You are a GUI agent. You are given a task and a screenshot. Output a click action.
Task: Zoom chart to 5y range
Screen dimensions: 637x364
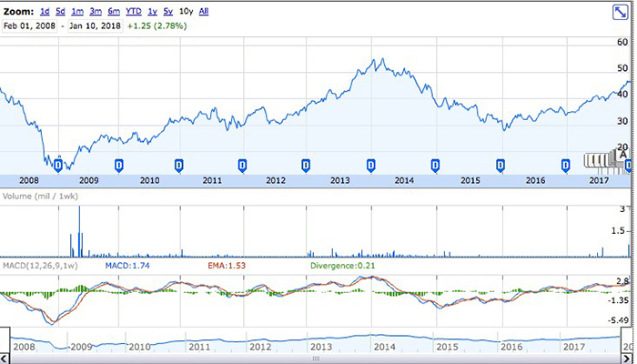pyautogui.click(x=168, y=11)
